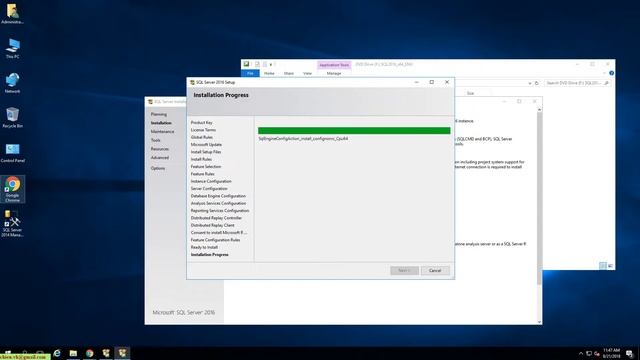Show hidden system tray icons
The image size is (640, 360).
click(581, 353)
